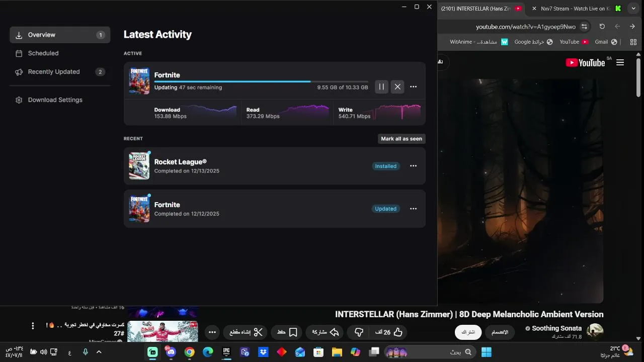Open more options for active Fortnite update
The height and width of the screenshot is (362, 644).
413,87
